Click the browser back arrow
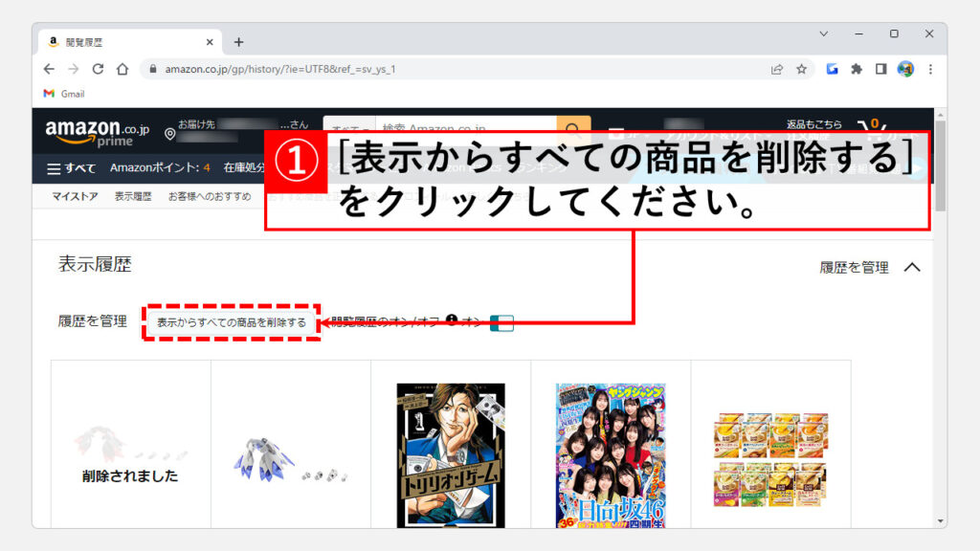The height and width of the screenshot is (551, 980). tap(49, 69)
